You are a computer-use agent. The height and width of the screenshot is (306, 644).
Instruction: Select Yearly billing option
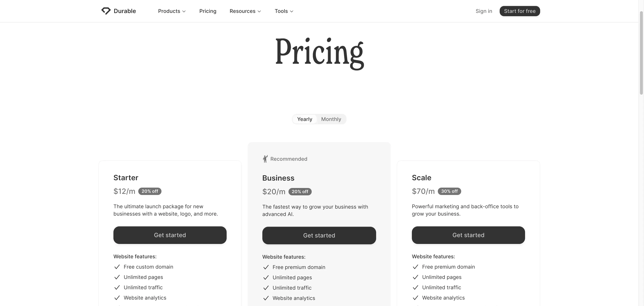(305, 119)
